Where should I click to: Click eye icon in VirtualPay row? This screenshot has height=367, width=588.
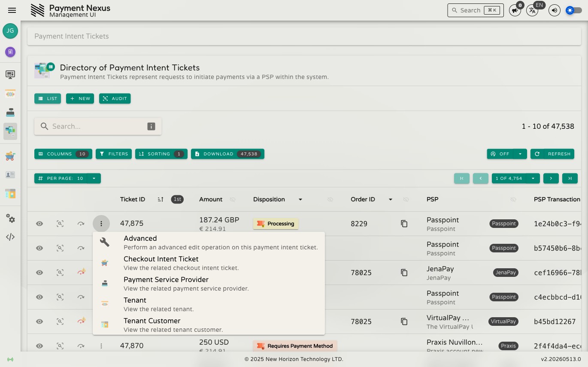[39, 322]
